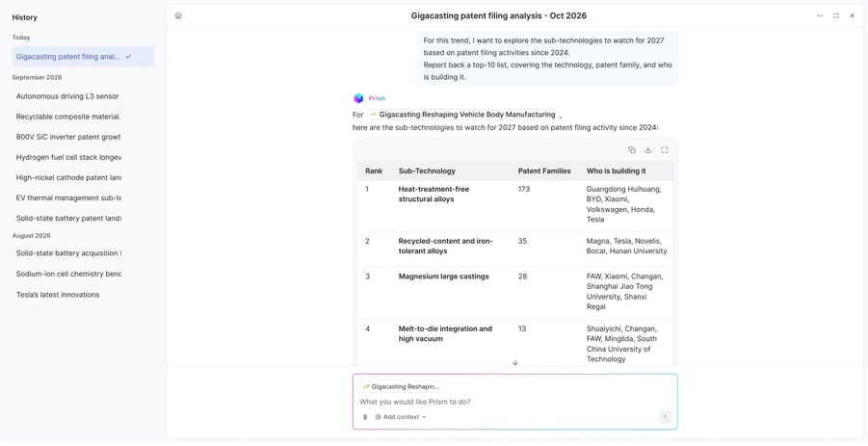Open Autonomous driving L3 sensor chat
The width and height of the screenshot is (868, 446).
67,96
